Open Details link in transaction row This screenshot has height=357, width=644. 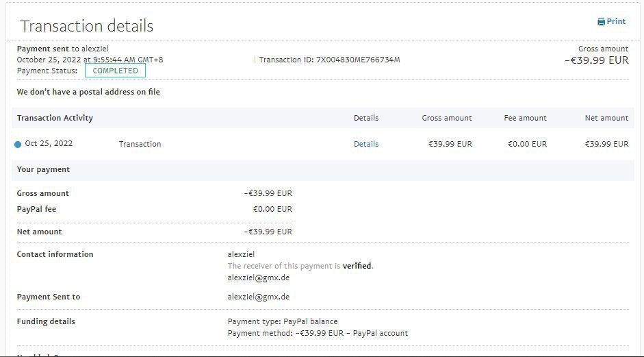366,144
